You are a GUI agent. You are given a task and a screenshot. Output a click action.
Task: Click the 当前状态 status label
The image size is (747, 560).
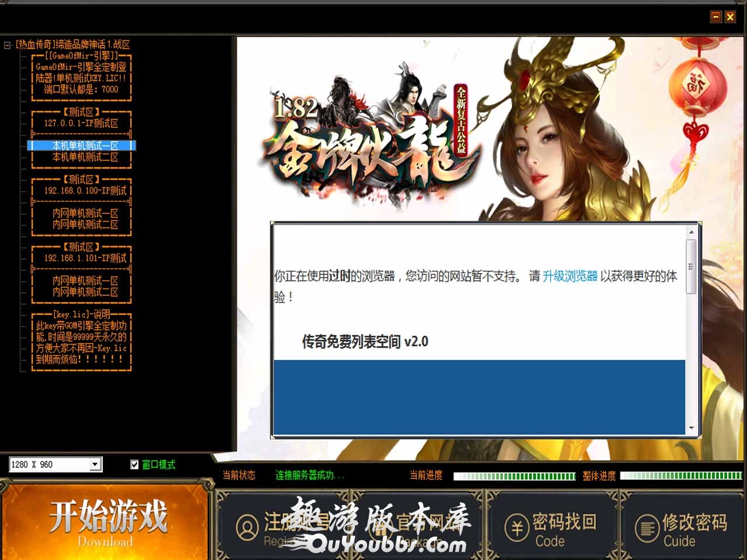pyautogui.click(x=239, y=475)
